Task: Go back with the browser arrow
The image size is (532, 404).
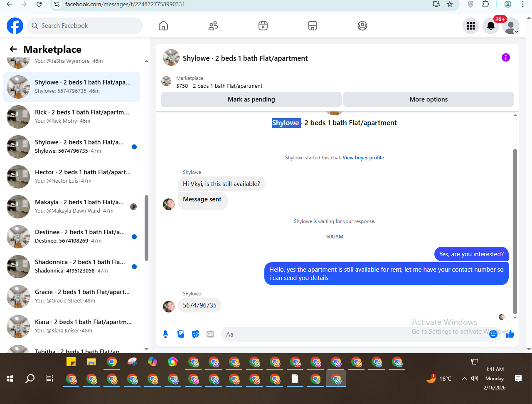Action: coord(9,4)
